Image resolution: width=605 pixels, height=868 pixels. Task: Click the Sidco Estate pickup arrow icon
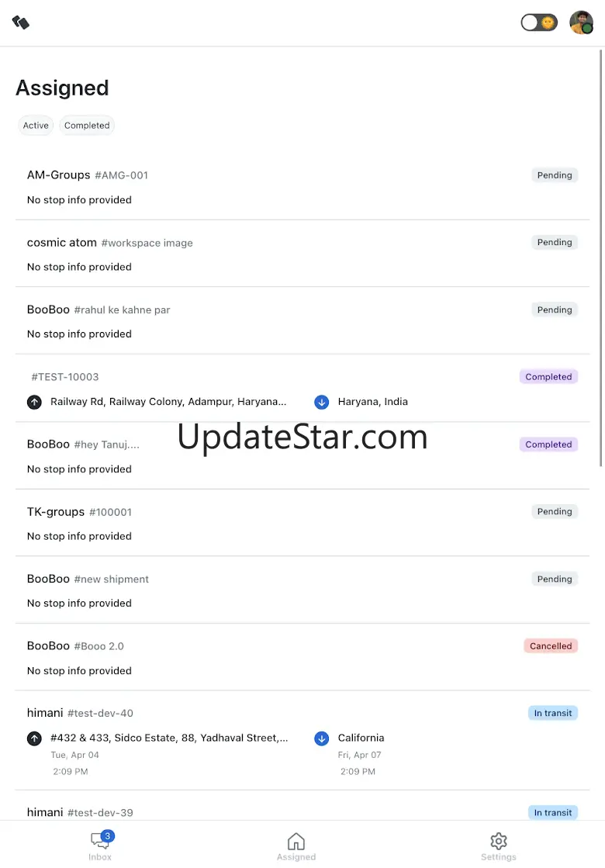(34, 738)
